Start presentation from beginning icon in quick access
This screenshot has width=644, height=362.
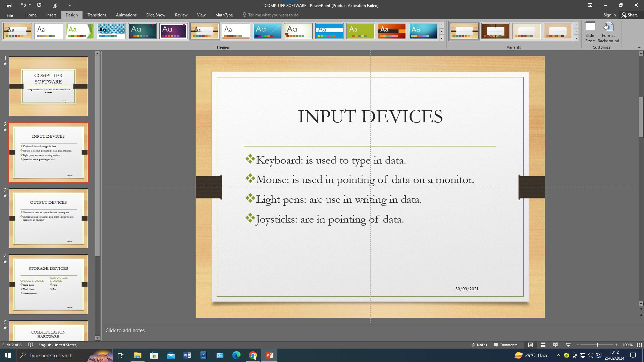pyautogui.click(x=55, y=5)
